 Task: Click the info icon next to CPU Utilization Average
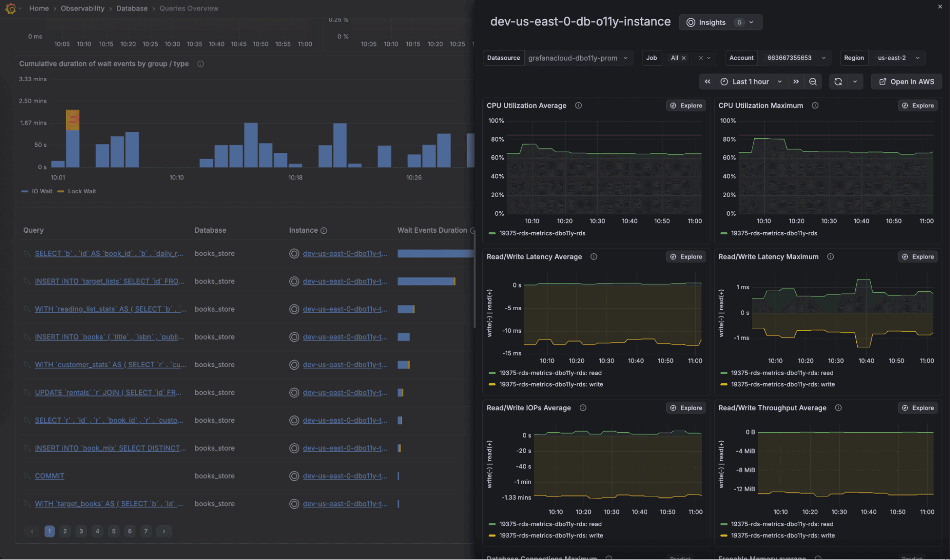[578, 105]
